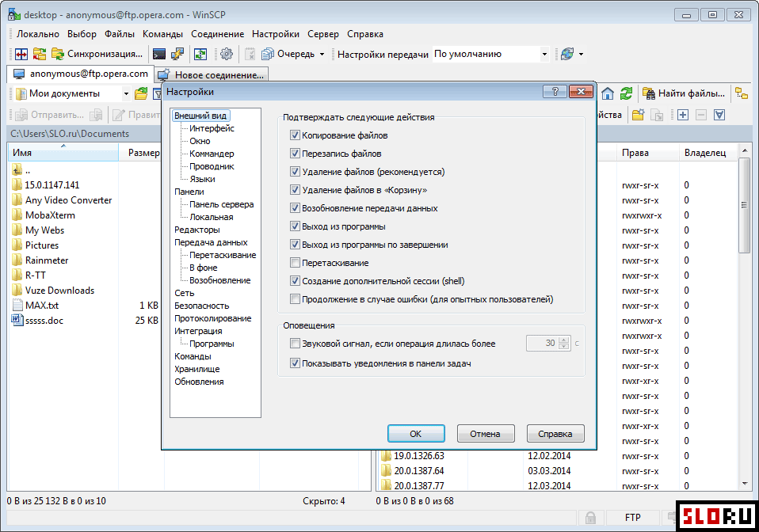This screenshot has width=759, height=532.
Task: Click the anonymous@ftp.opera.com session monitor icon
Action: click(19, 74)
